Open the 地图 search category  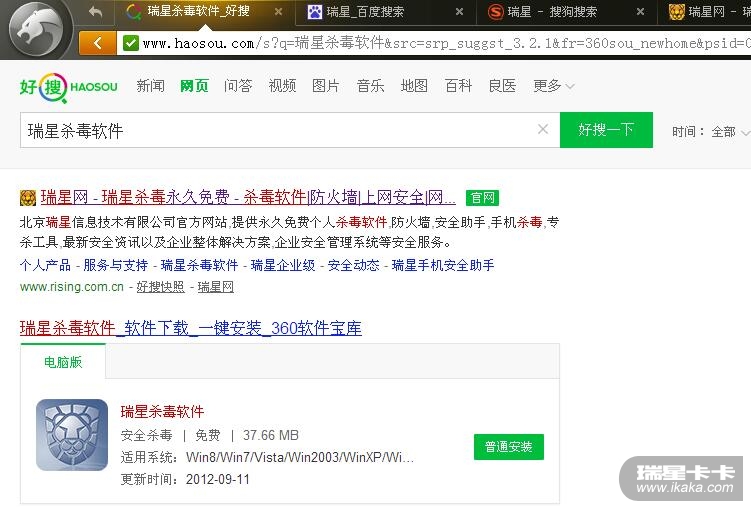click(414, 86)
